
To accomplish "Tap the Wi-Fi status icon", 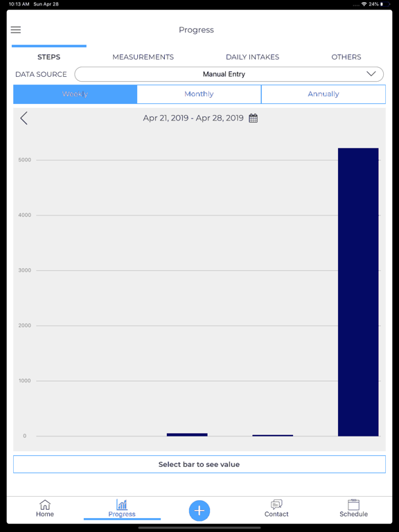I will pyautogui.click(x=364, y=4).
